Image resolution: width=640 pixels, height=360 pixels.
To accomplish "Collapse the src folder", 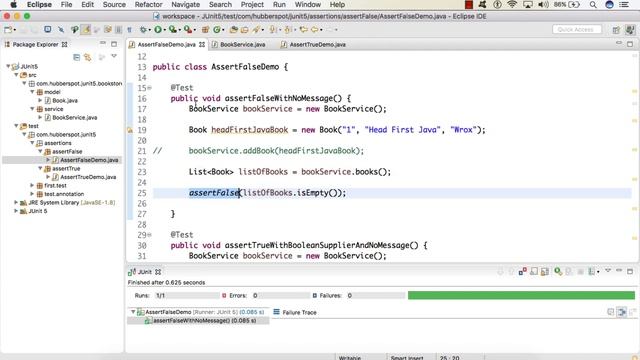I will click(16, 75).
